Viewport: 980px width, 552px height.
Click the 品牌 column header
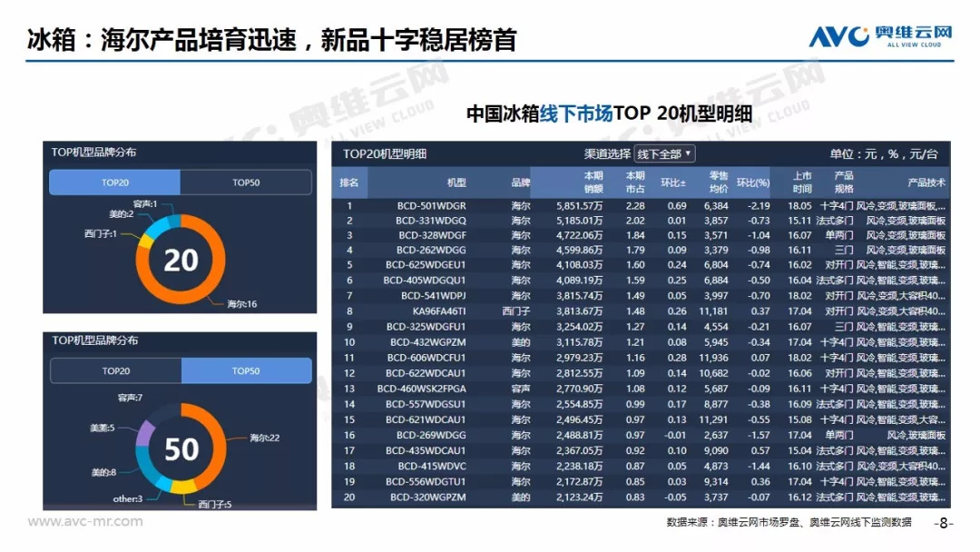coord(520,182)
